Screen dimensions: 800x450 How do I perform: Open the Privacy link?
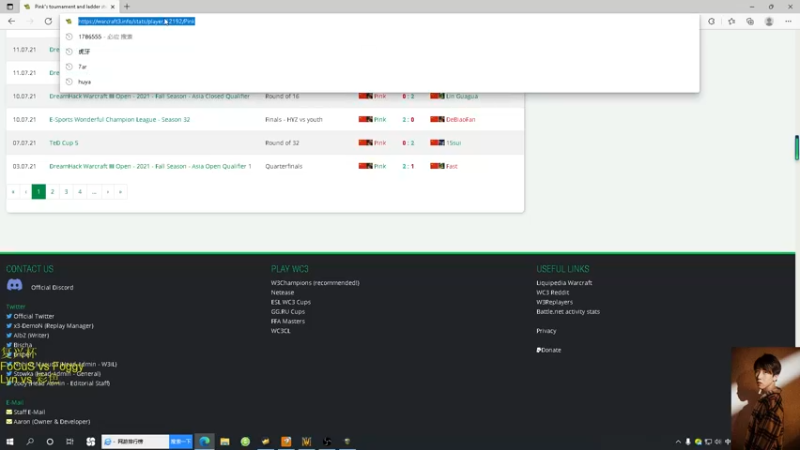click(x=546, y=331)
